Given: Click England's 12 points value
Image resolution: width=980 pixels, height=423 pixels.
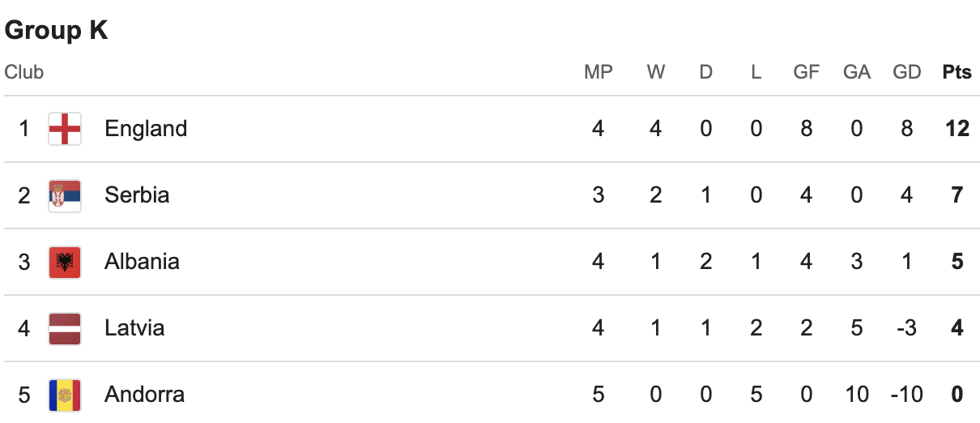Looking at the screenshot, I should click(x=957, y=129).
